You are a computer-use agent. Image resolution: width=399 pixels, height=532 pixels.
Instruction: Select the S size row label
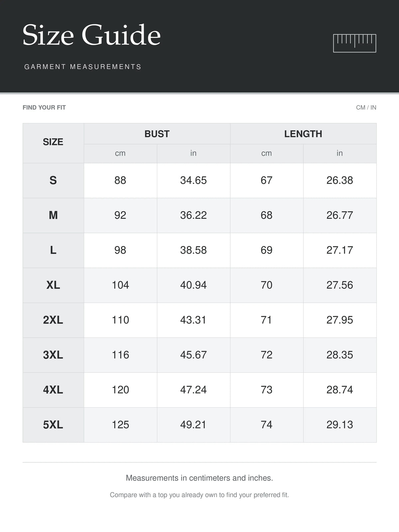pyautogui.click(x=53, y=181)
